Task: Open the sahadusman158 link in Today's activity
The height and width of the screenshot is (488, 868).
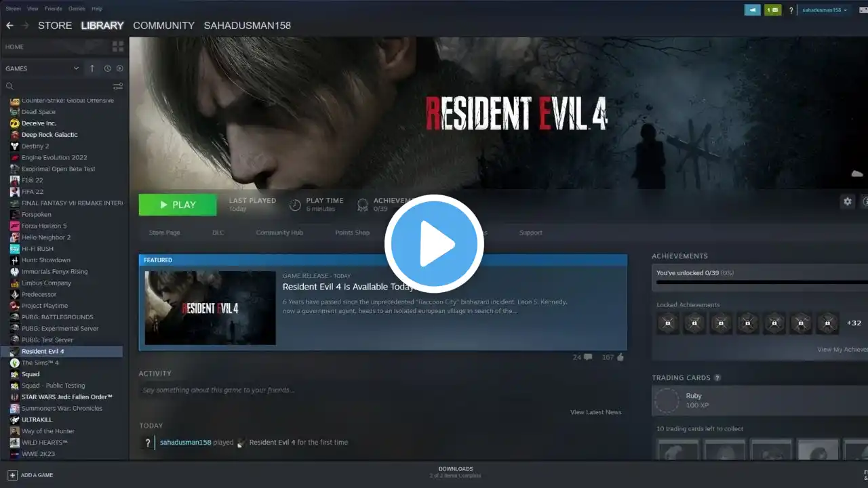Action: point(185,443)
